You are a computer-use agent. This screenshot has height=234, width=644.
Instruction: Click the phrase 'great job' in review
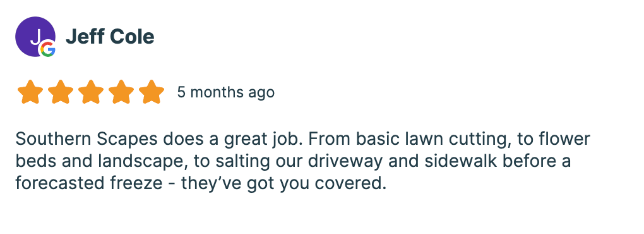(x=260, y=140)
